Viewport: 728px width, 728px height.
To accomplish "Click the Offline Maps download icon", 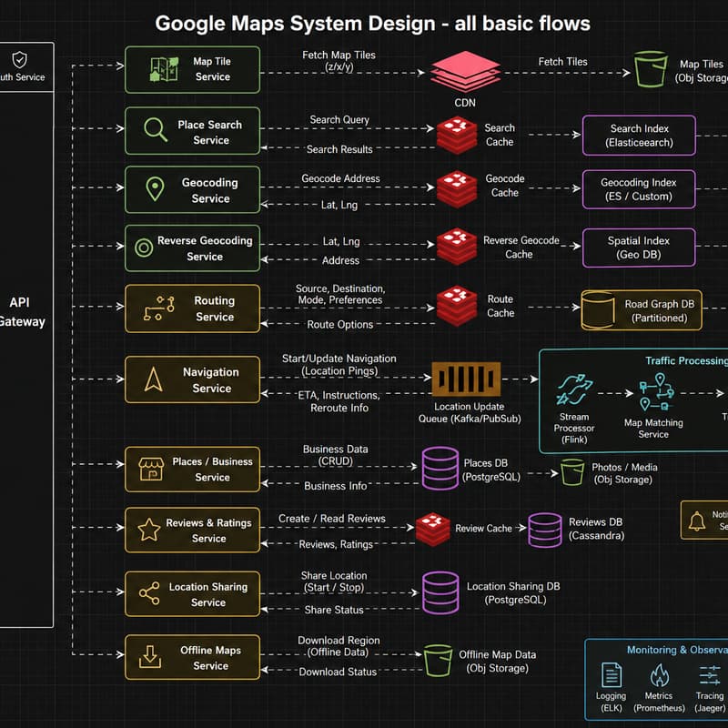I will pos(150,656).
